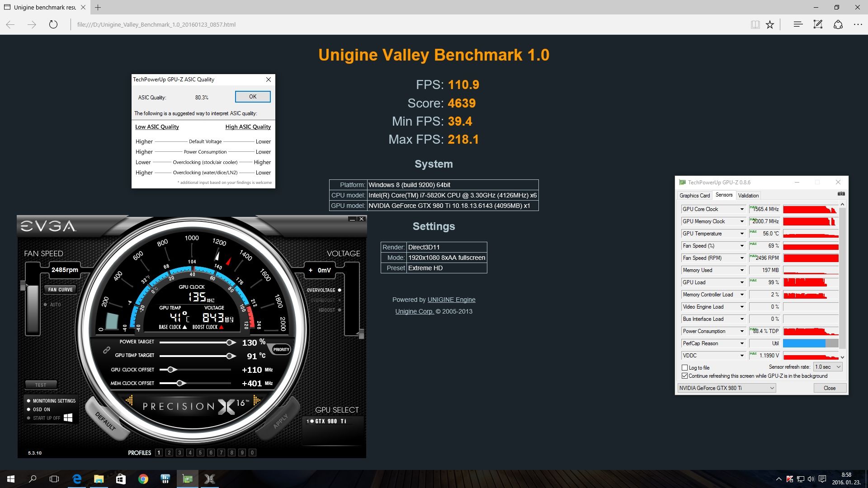This screenshot has width=868, height=488.
Task: Expand Memory Used sensor dropdown
Action: click(x=742, y=270)
